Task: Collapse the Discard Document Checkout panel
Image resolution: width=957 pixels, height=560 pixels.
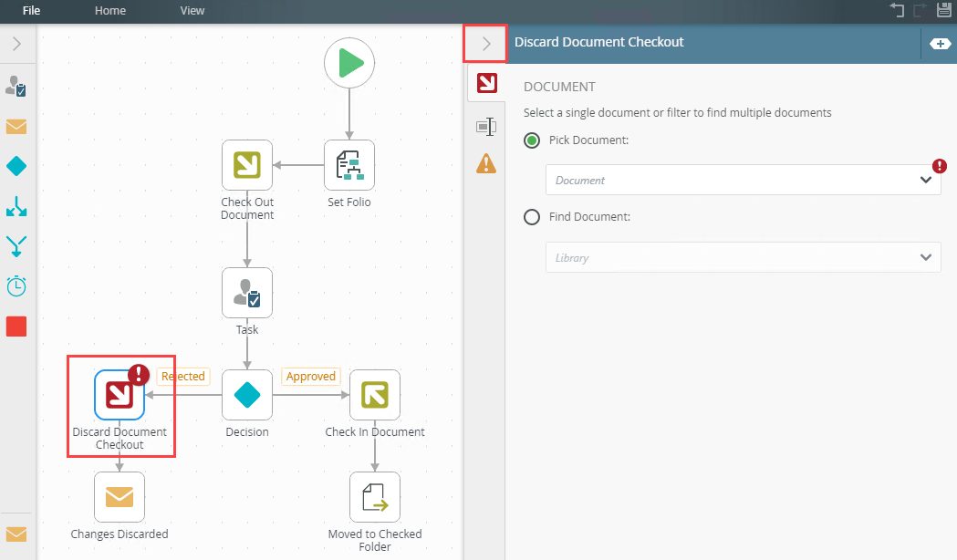Action: point(486,43)
